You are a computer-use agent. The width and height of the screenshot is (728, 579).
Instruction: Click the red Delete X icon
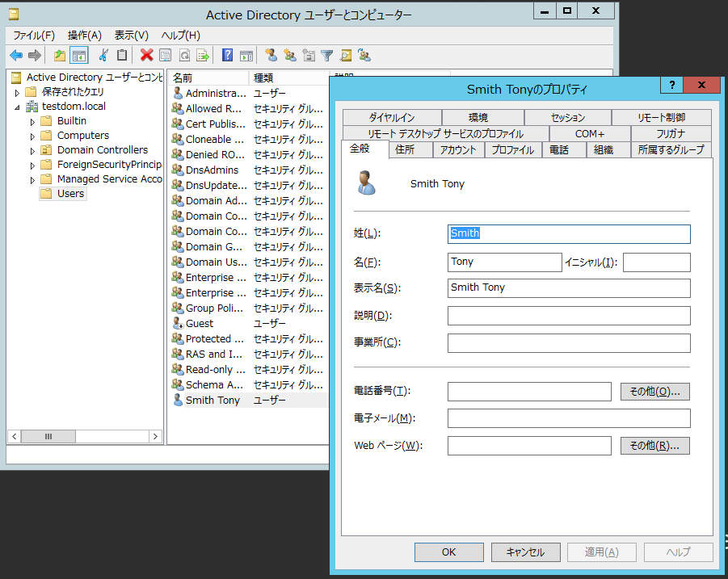pos(147,56)
